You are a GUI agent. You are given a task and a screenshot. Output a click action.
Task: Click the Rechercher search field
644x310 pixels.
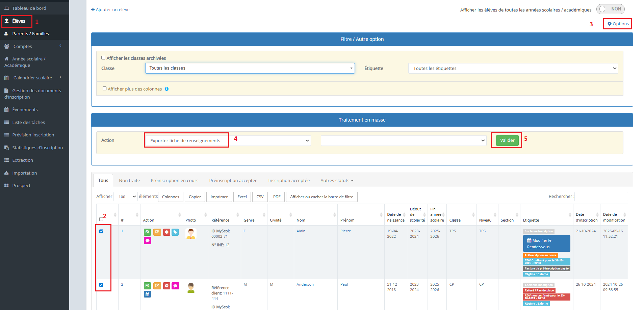coord(601,197)
